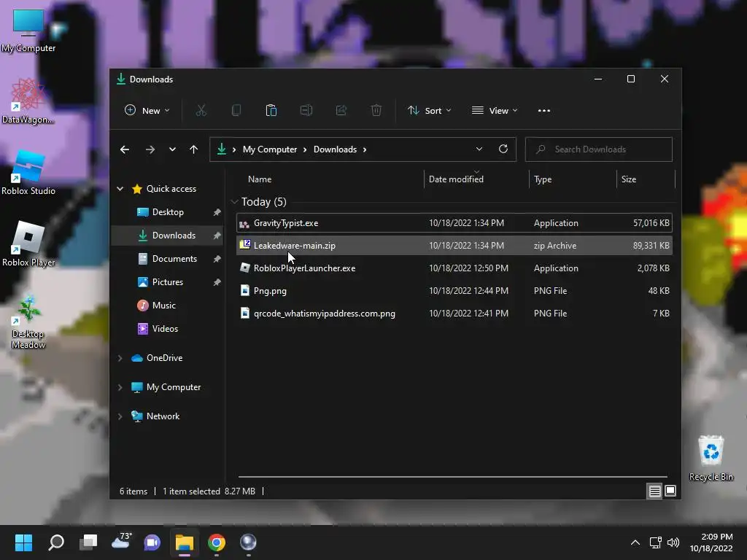Select Png.png file
Image resolution: width=747 pixels, height=560 pixels.
(x=454, y=291)
